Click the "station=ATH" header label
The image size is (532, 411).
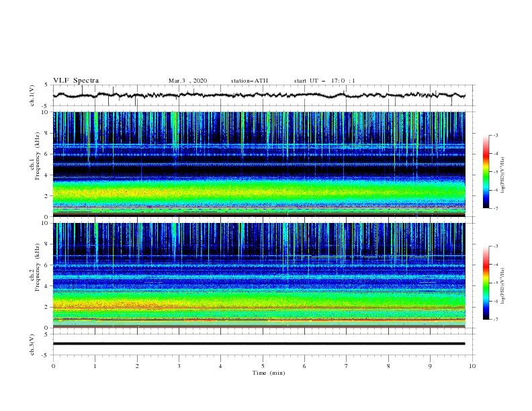pos(249,81)
